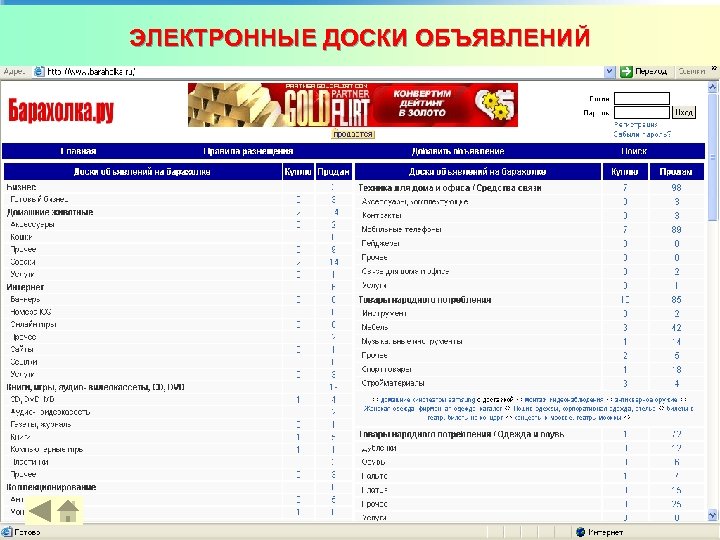Open the Пальто subcategory
Viewport: 720px width, 540px height.
pos(374,476)
